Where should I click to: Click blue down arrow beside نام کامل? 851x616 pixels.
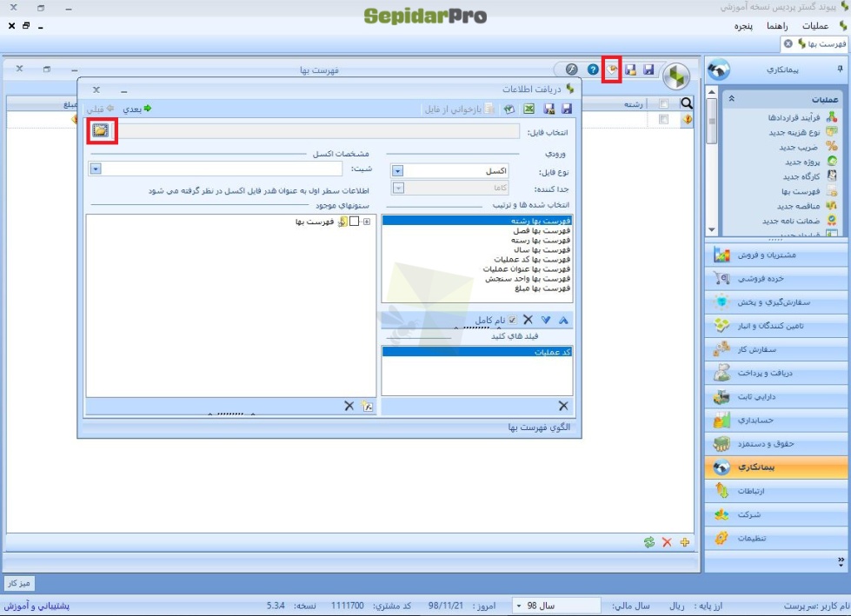[x=545, y=320]
